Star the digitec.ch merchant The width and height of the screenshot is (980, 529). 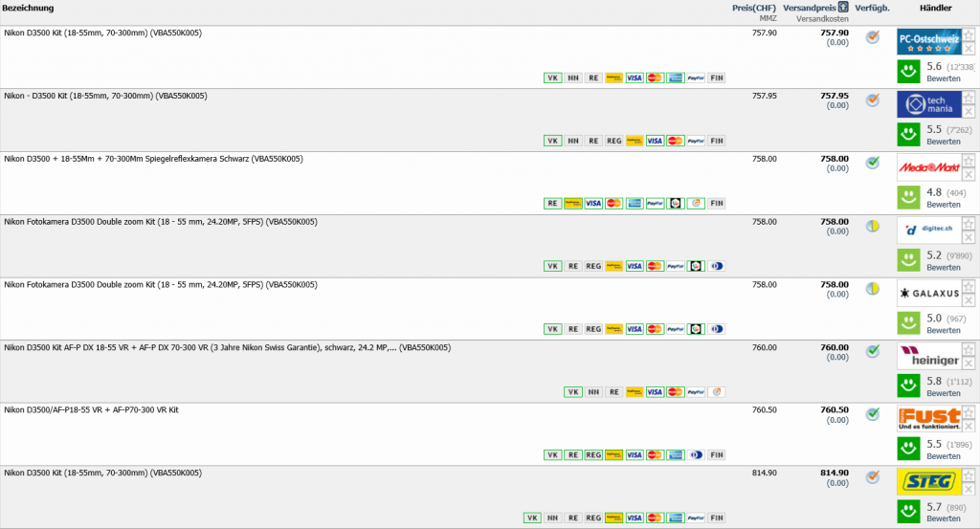tap(969, 224)
